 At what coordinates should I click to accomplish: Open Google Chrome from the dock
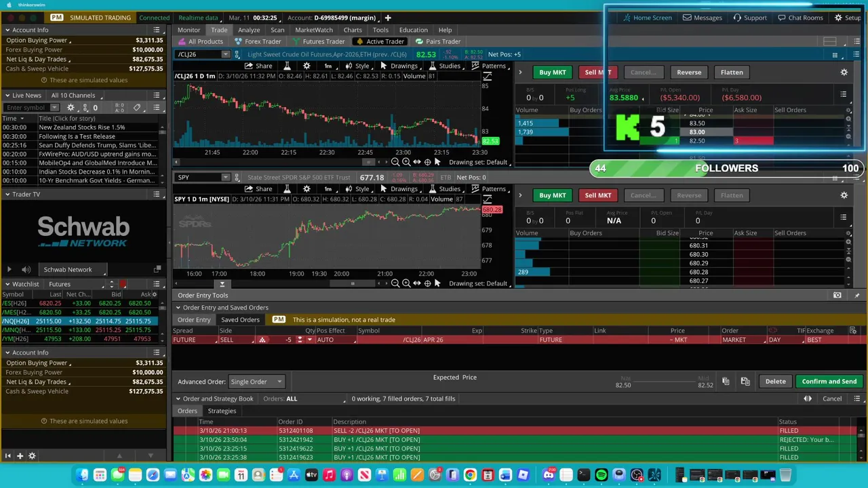coord(470,475)
